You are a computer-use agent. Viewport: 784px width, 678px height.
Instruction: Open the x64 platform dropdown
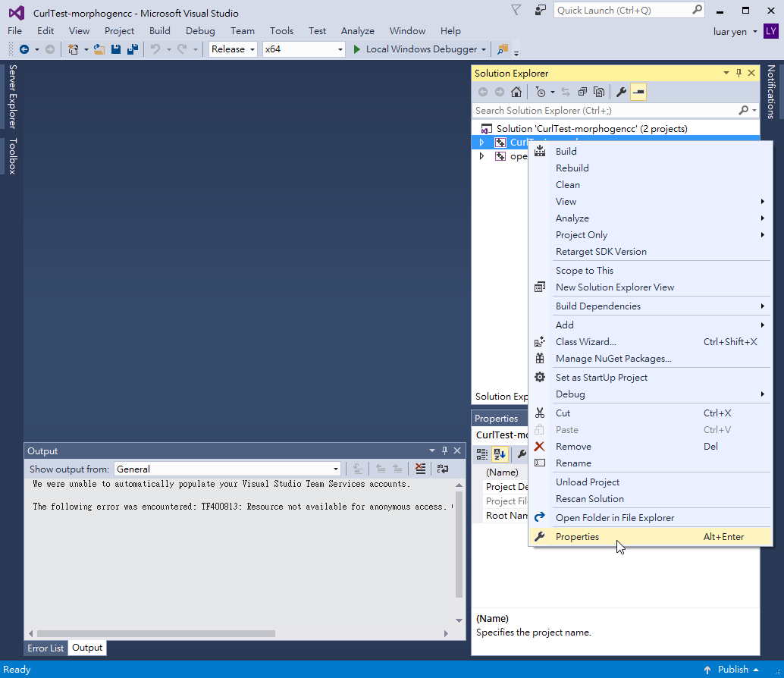pyautogui.click(x=303, y=49)
